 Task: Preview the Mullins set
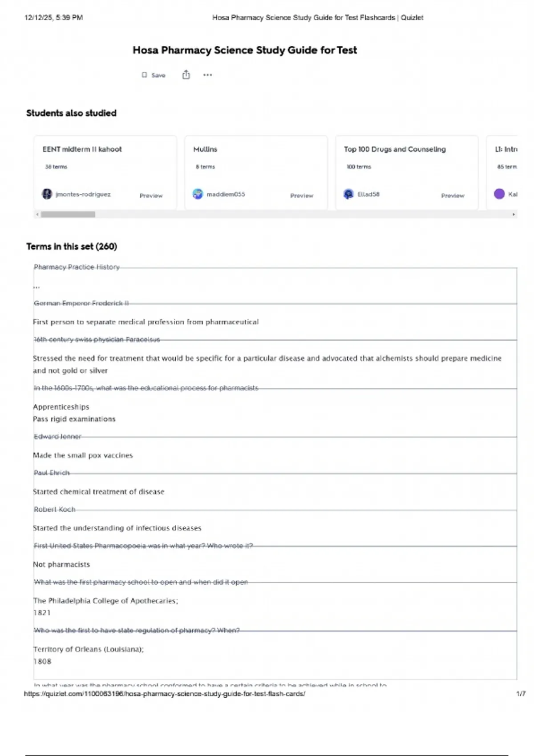coord(302,196)
